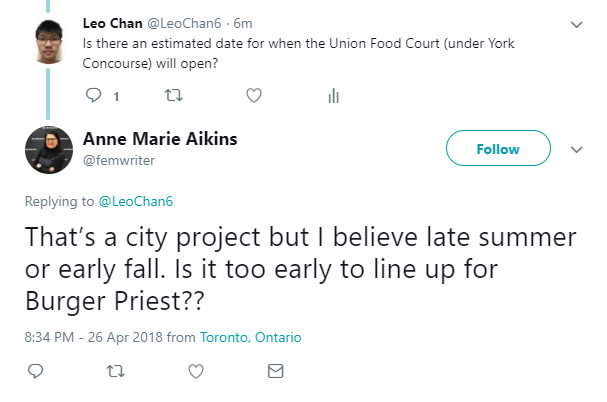Retweet Leo Chan's question tweet
The width and height of the screenshot is (607, 402).
pos(173,95)
